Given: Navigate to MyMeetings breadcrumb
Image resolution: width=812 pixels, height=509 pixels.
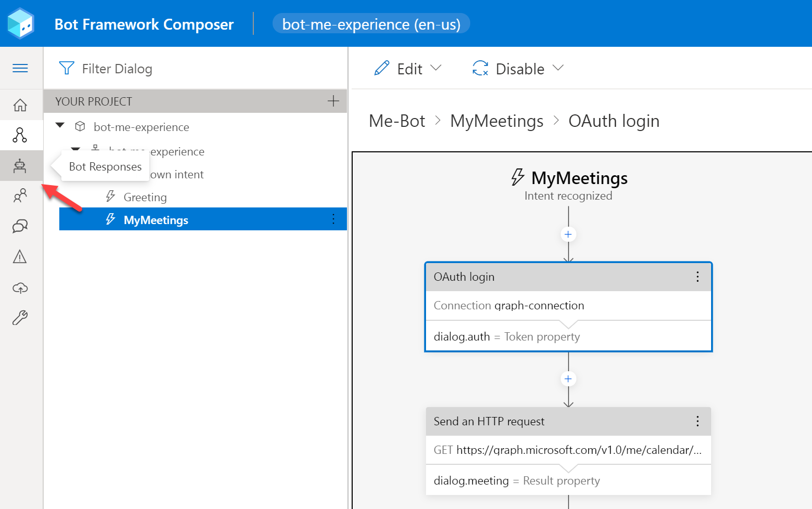Looking at the screenshot, I should [x=497, y=121].
